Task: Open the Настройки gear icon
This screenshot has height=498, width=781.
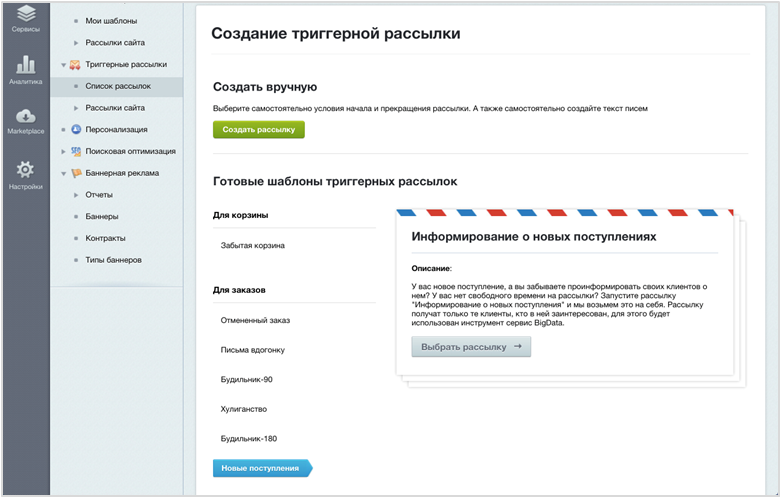Action: [x=25, y=170]
